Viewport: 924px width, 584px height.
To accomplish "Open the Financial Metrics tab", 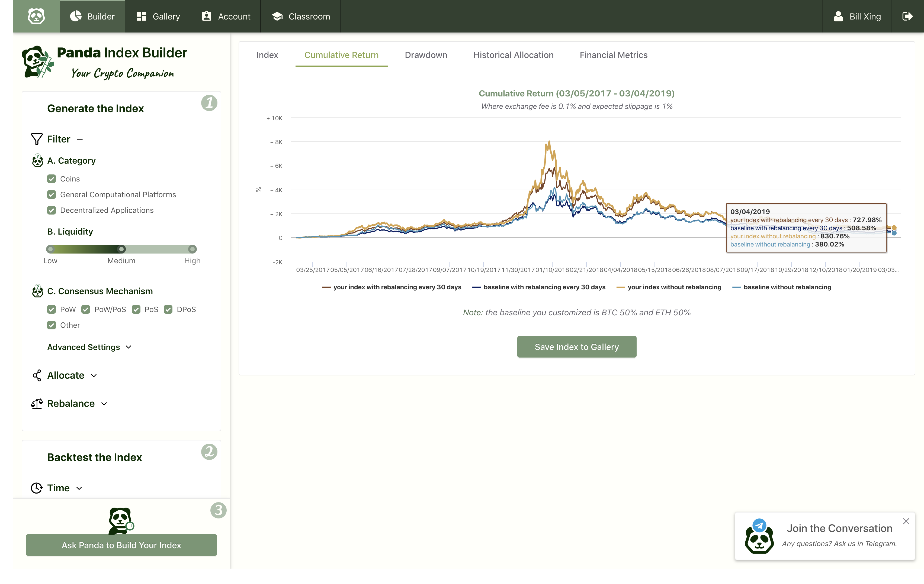I will (613, 55).
